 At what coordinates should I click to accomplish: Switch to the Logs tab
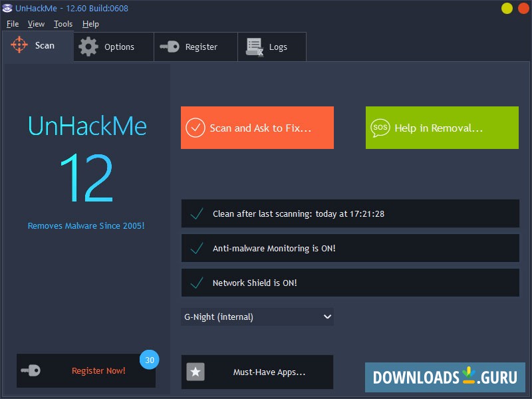click(x=272, y=47)
